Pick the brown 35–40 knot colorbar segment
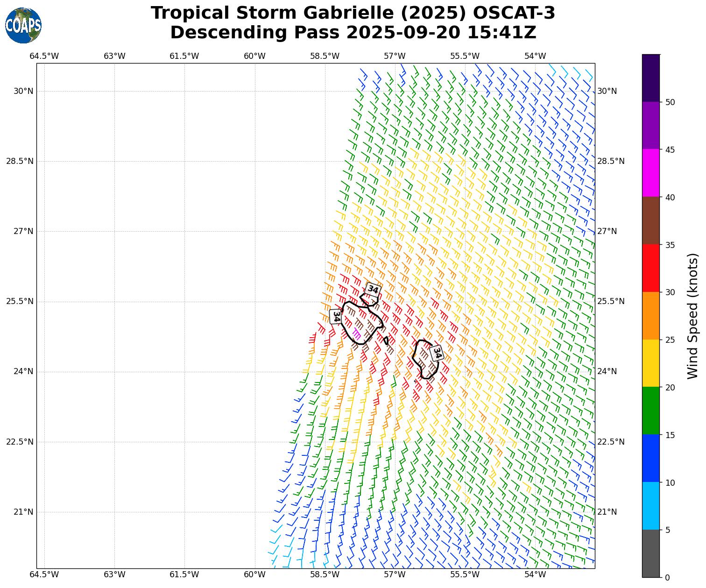 (x=650, y=220)
